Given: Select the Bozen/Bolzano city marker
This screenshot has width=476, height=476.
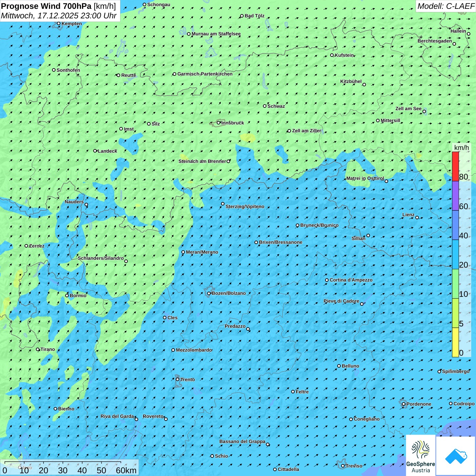Looking at the screenshot, I should [209, 293].
